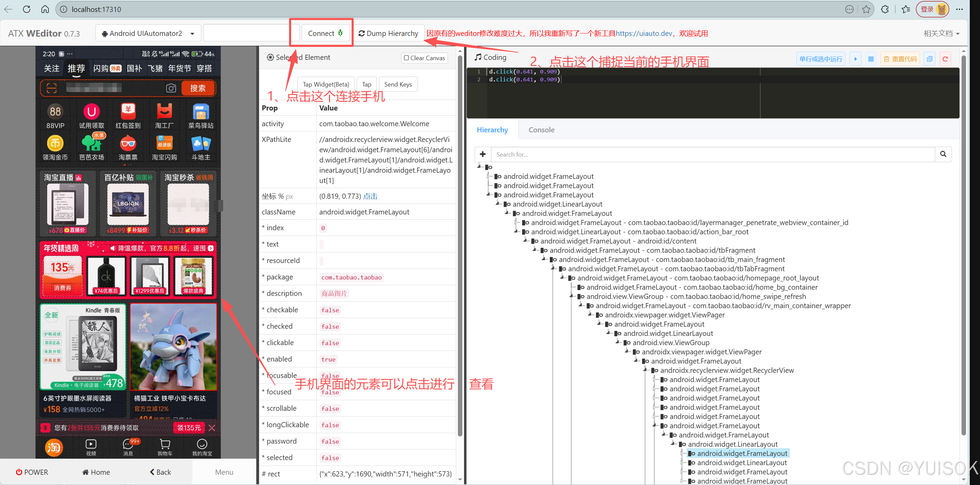
Task: Click the copy code icon in Coding toolbar
Action: [x=929, y=58]
